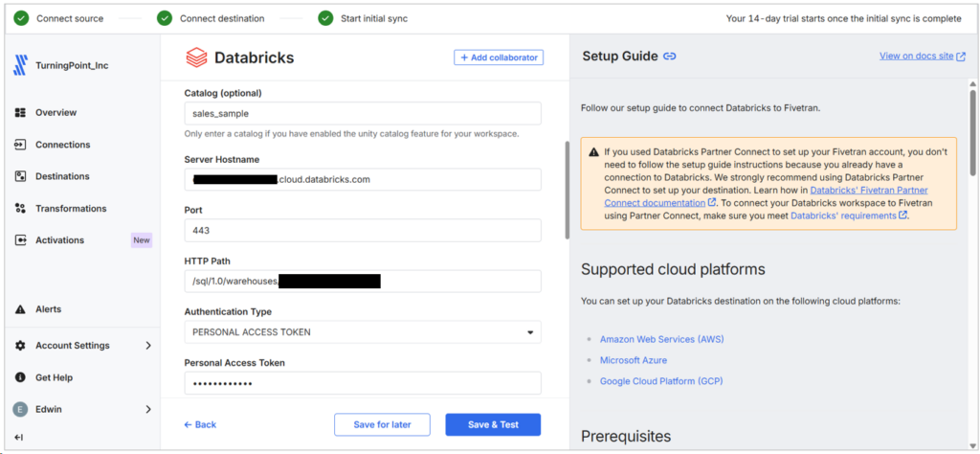Click the Databricks logo icon
This screenshot has width=980, height=454.
point(196,57)
